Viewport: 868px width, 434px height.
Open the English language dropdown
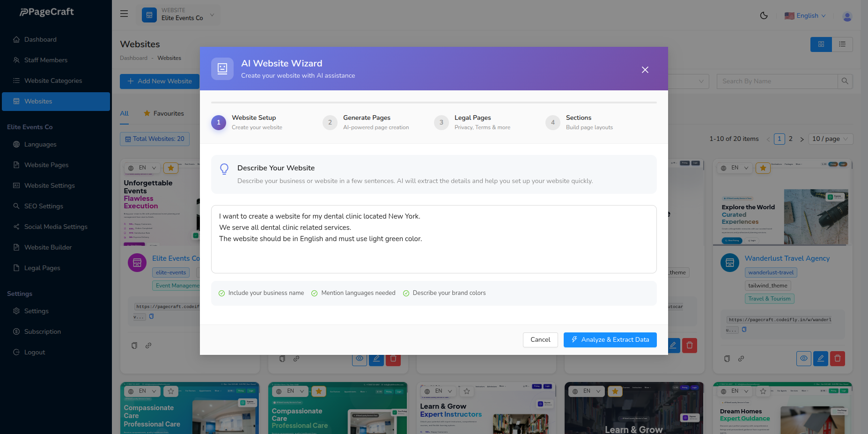coord(806,15)
